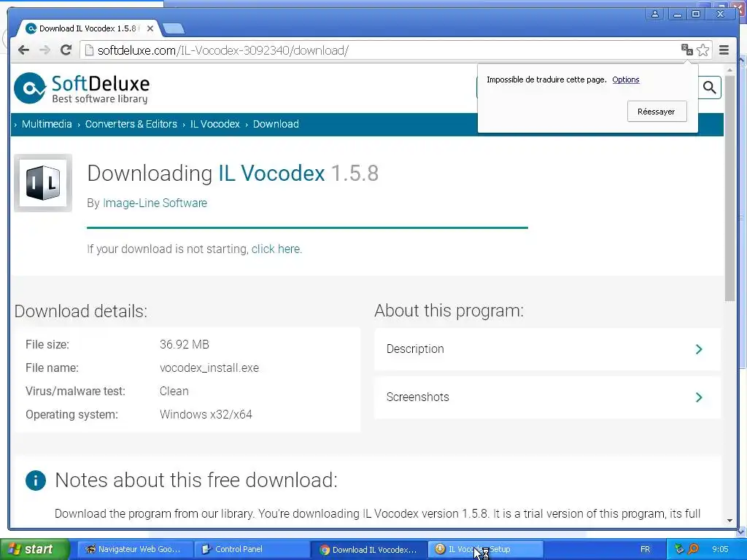Click the translate page icon in address bar

point(686,50)
